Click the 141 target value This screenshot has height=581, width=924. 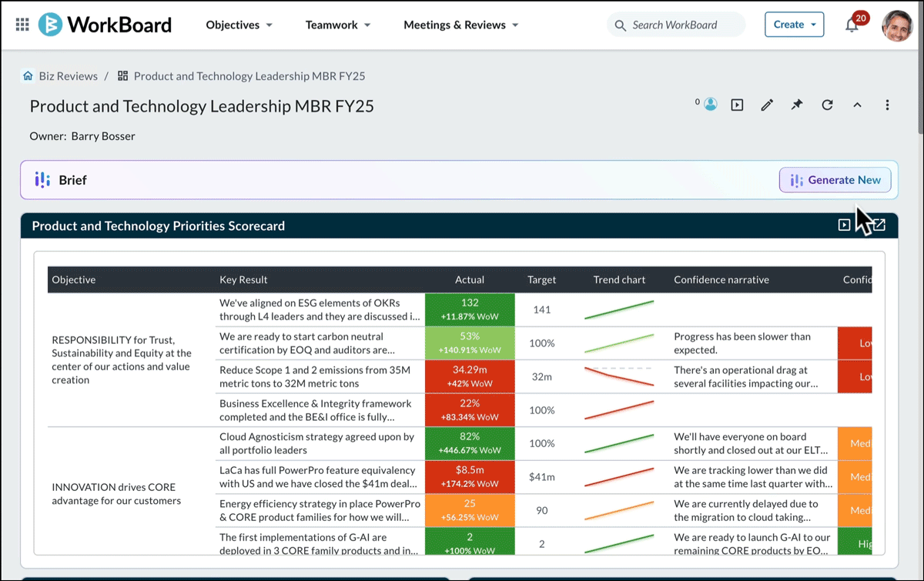pos(542,309)
